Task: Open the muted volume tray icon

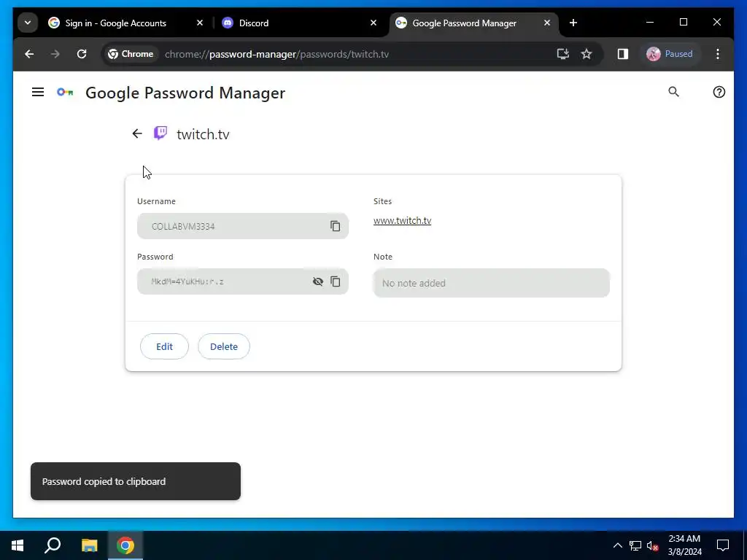Action: click(x=652, y=545)
